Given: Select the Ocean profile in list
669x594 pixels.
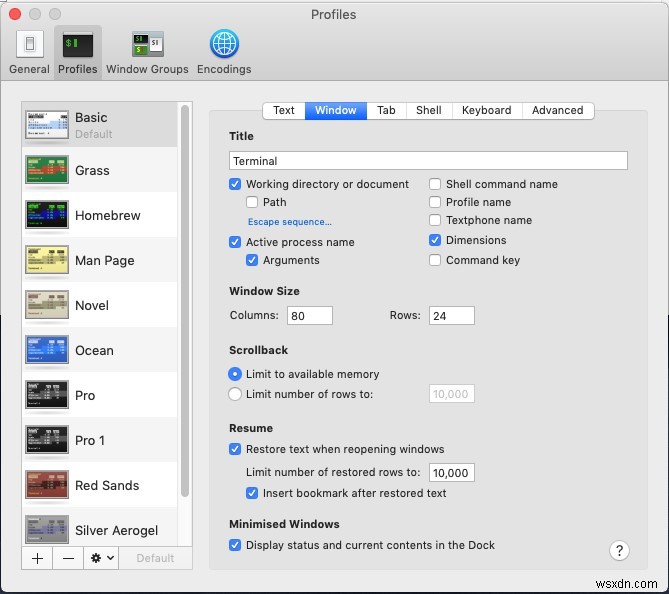Looking at the screenshot, I should point(94,351).
